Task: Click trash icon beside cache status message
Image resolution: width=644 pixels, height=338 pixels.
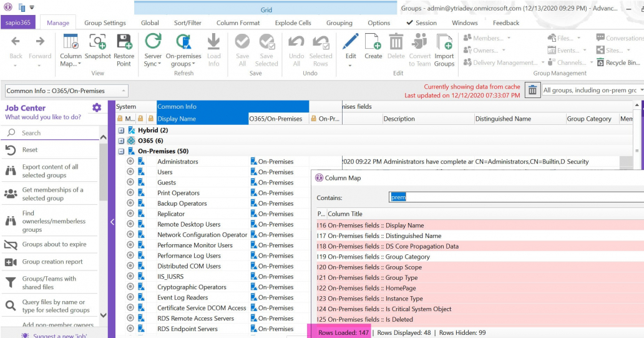Action: [x=532, y=90]
